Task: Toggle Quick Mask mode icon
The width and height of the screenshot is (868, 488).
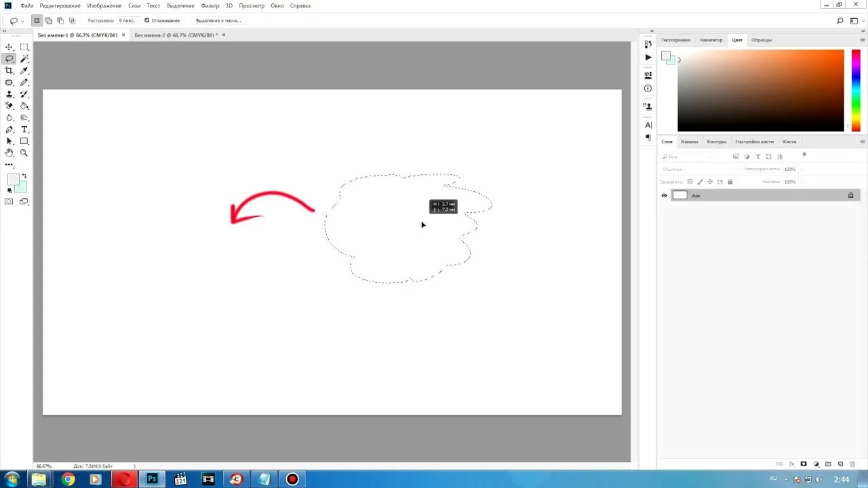Action: click(9, 201)
